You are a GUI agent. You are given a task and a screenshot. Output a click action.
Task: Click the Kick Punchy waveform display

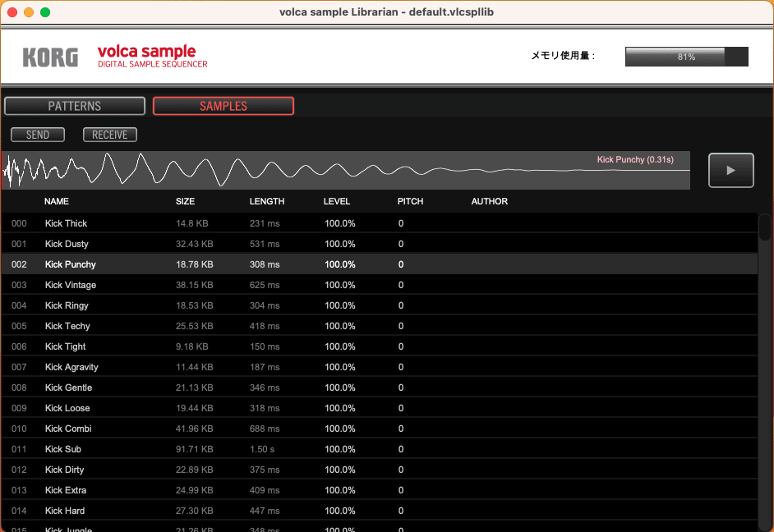[x=346, y=170]
